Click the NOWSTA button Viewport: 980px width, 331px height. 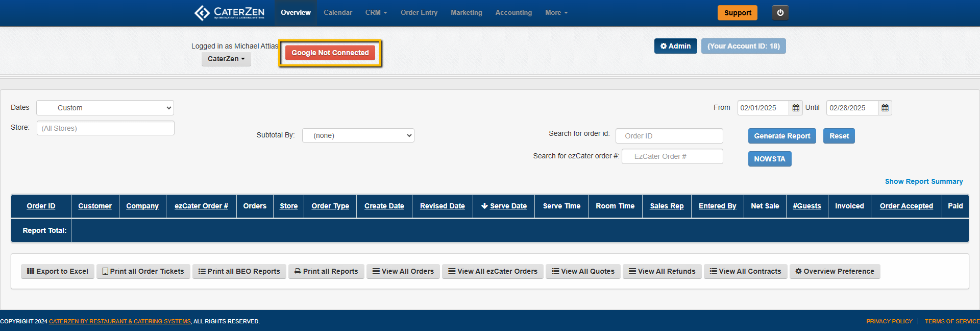770,159
